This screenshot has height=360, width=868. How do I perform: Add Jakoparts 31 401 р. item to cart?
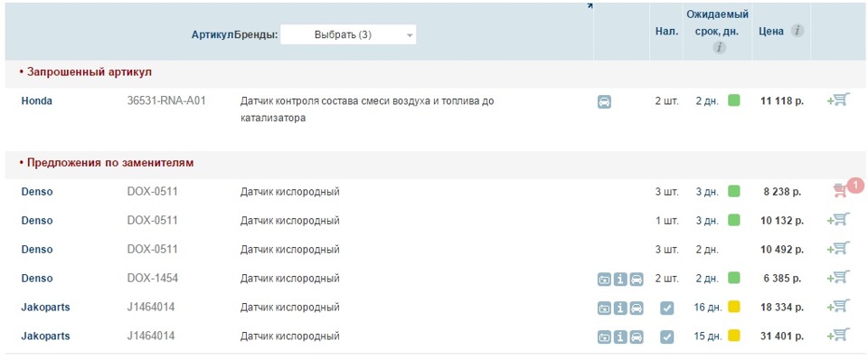click(838, 335)
